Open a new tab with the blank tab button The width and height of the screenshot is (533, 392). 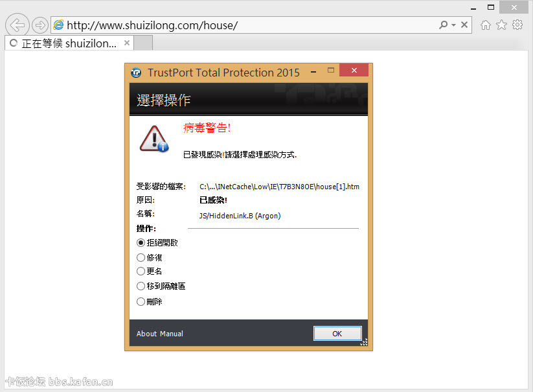pyautogui.click(x=143, y=43)
